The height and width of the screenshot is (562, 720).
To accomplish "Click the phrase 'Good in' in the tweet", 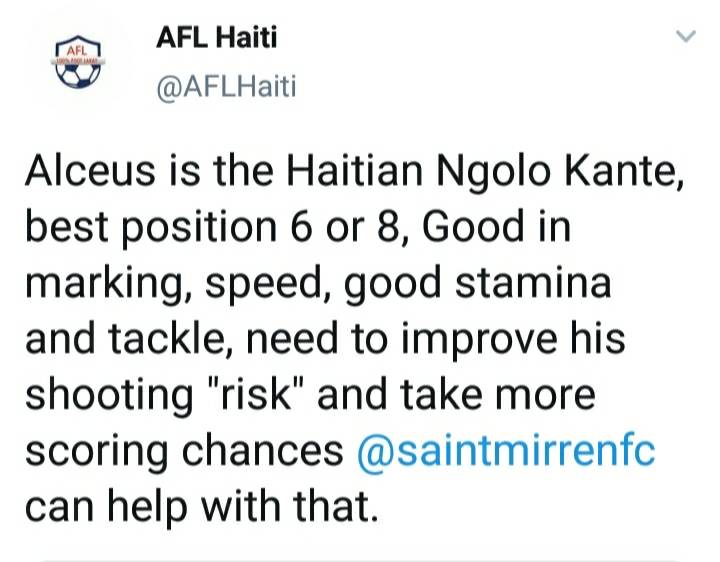I will point(497,226).
